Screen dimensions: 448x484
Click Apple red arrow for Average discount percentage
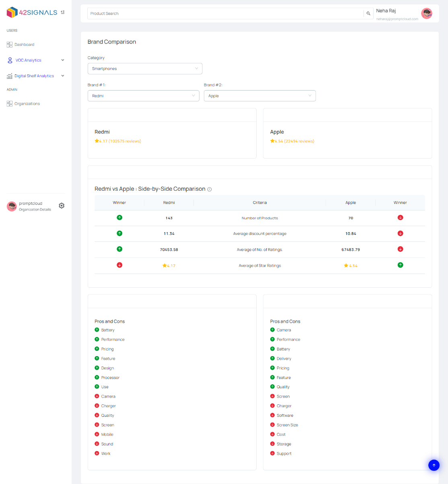coord(400,233)
